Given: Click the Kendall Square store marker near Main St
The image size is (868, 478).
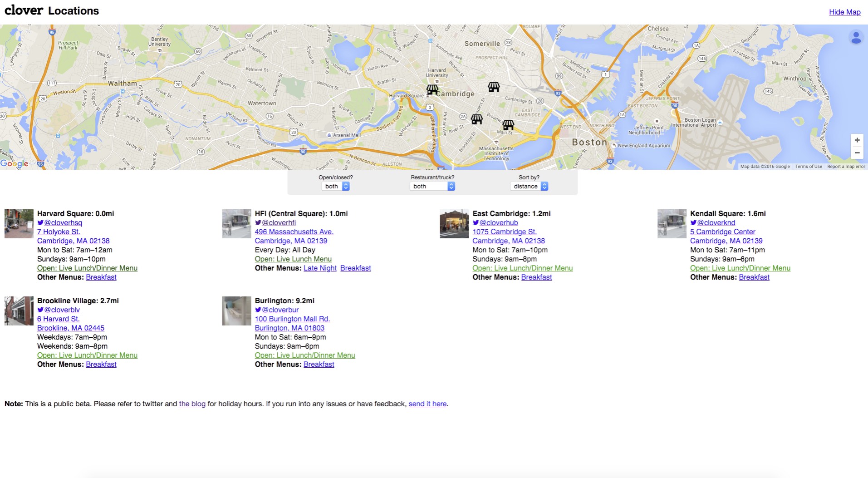Looking at the screenshot, I should (x=508, y=124).
